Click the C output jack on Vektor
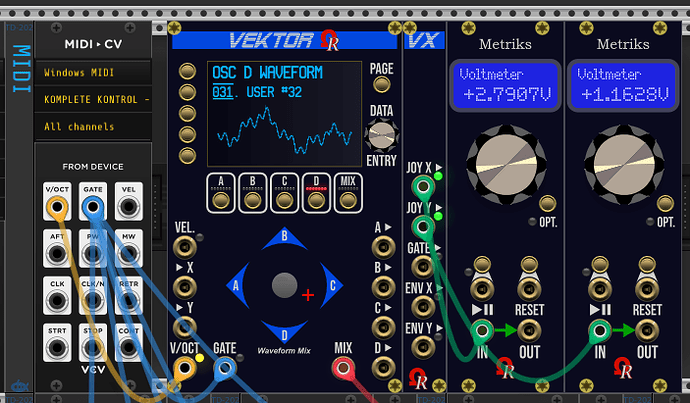690x403 pixels. click(383, 328)
